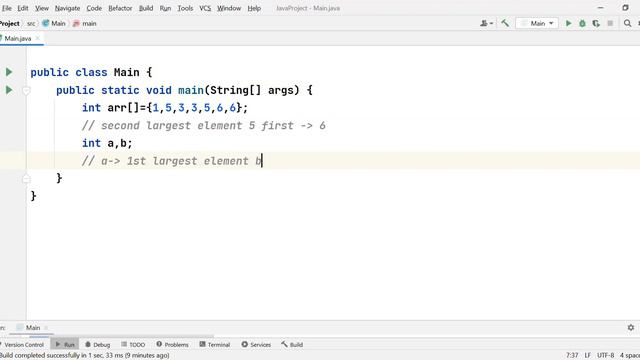Open the Debug tool window
The height and width of the screenshot is (360, 640).
98,344
